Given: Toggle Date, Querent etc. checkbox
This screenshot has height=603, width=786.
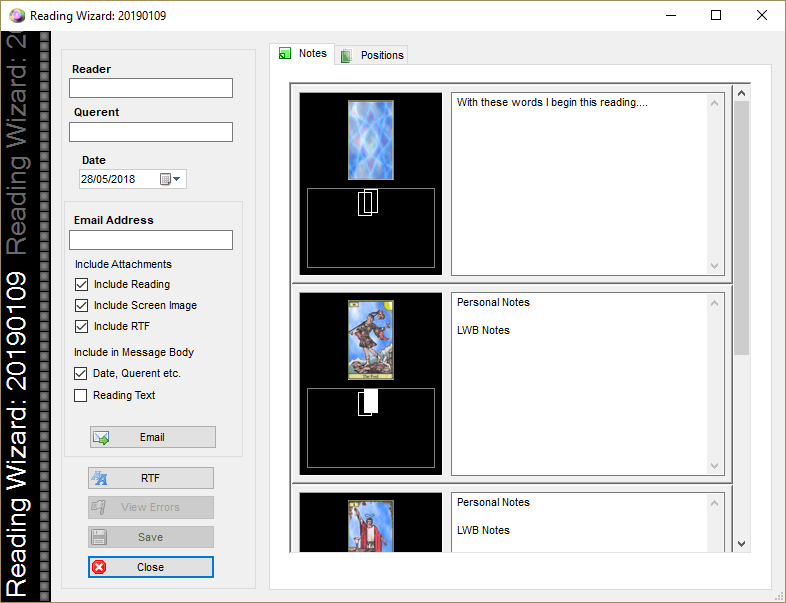Looking at the screenshot, I should (x=80, y=373).
